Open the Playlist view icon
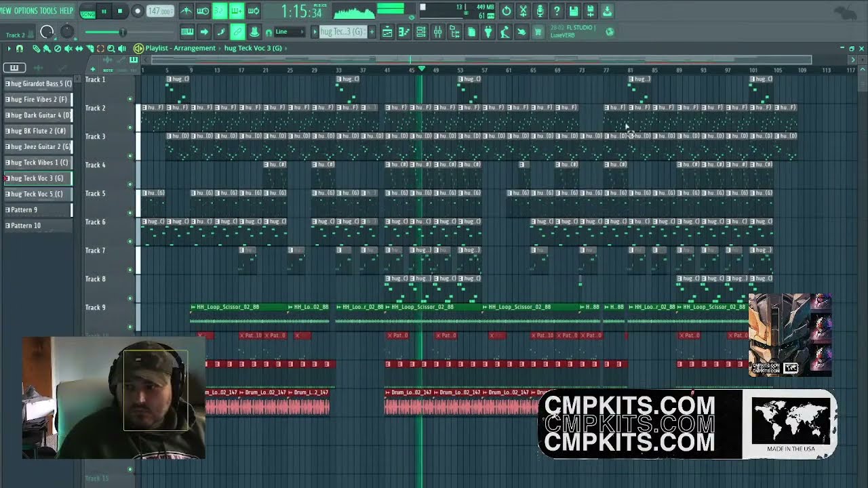Image resolution: width=868 pixels, height=488 pixels. tap(387, 32)
